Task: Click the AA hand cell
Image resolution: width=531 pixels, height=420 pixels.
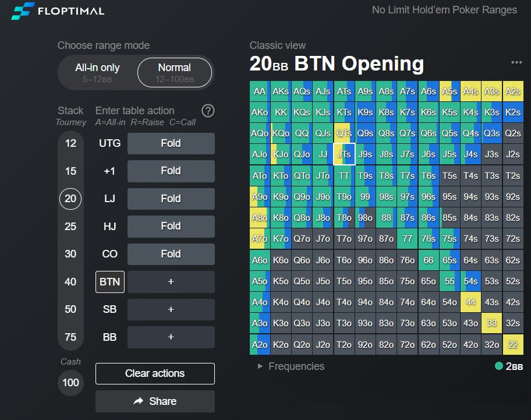Action: (260, 91)
